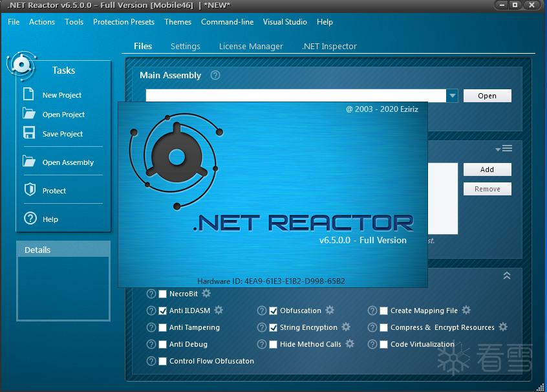Enable the Anti Tampering checkbox
This screenshot has height=392, width=547.
(162, 327)
